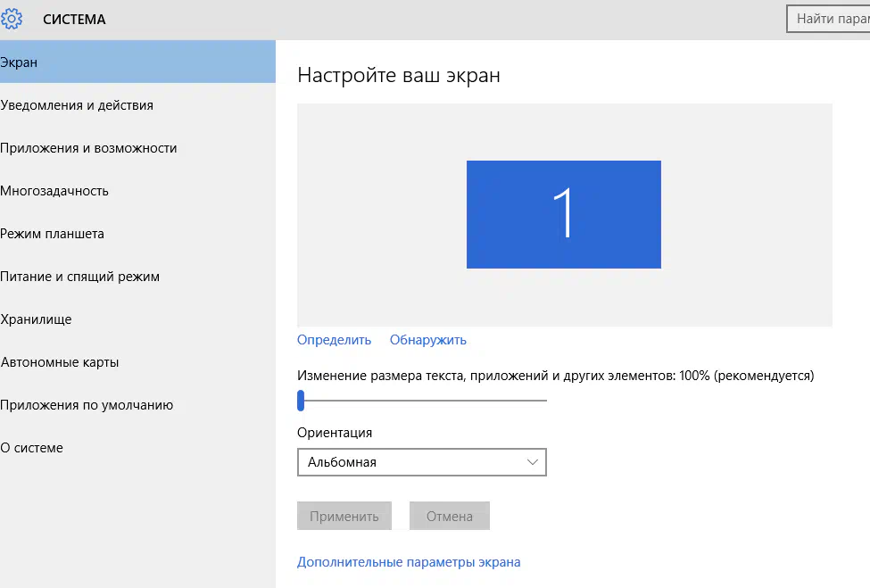Click the Настройте ваш экран heading
Image resolution: width=870 pixels, height=588 pixels.
coord(398,76)
